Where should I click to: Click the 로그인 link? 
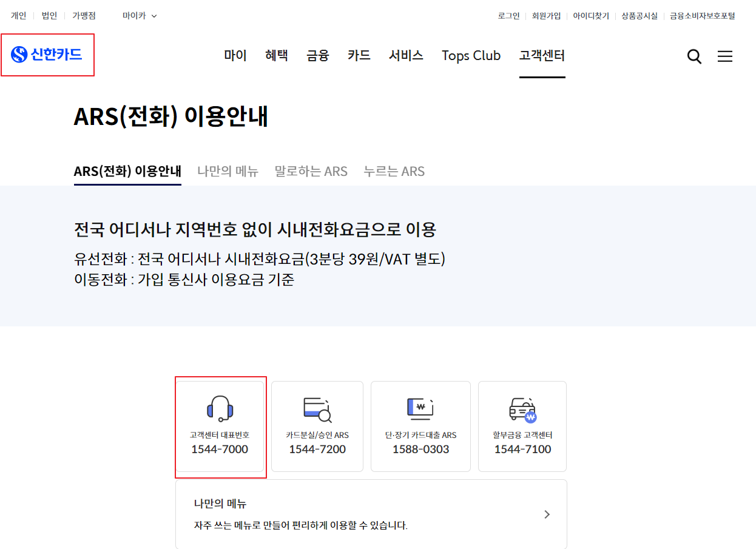click(508, 16)
